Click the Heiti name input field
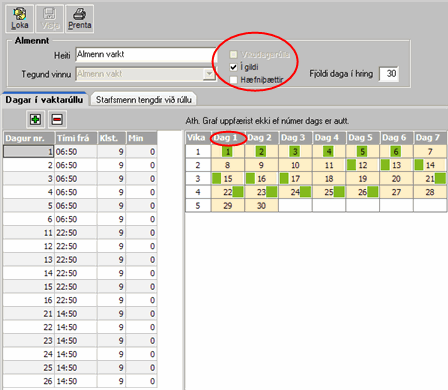This screenshot has width=448, height=390. (x=146, y=55)
